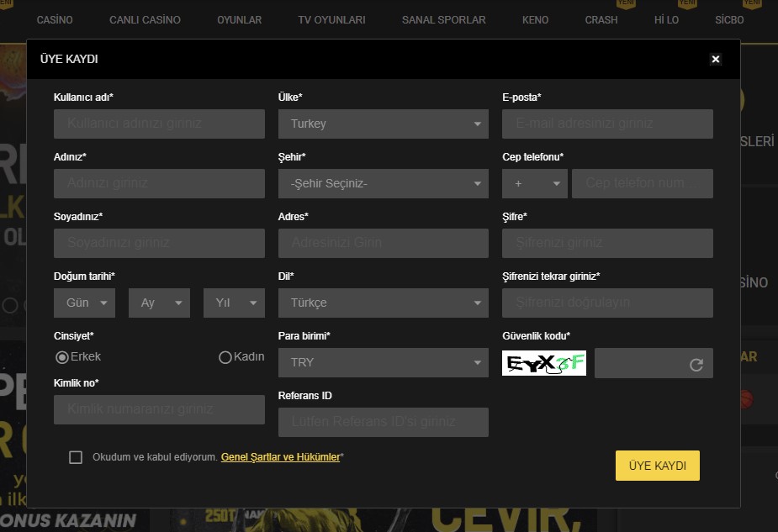The height and width of the screenshot is (532, 778).
Task: Open the Sanal Sporlar menu item
Action: pyautogui.click(x=443, y=20)
